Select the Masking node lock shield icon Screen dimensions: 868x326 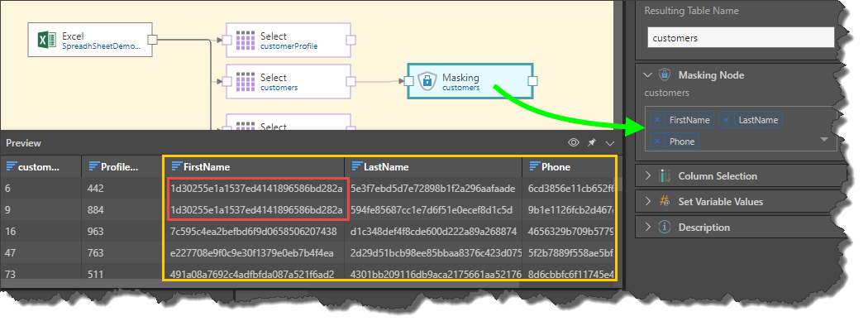[x=427, y=81]
